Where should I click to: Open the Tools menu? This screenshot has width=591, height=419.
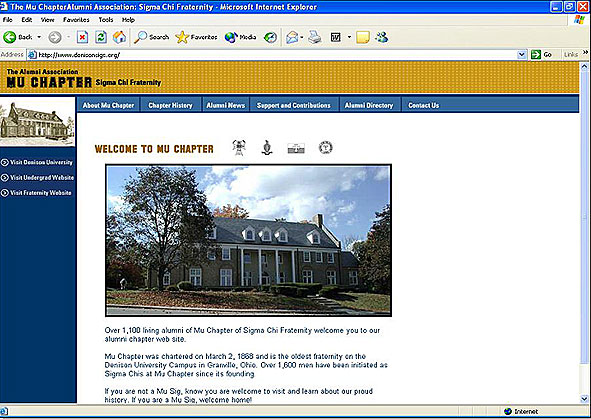[106, 20]
